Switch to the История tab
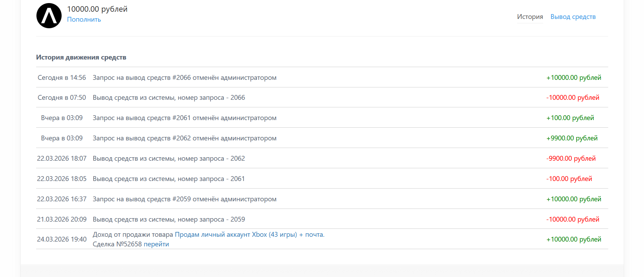The height and width of the screenshot is (277, 644). (x=530, y=17)
